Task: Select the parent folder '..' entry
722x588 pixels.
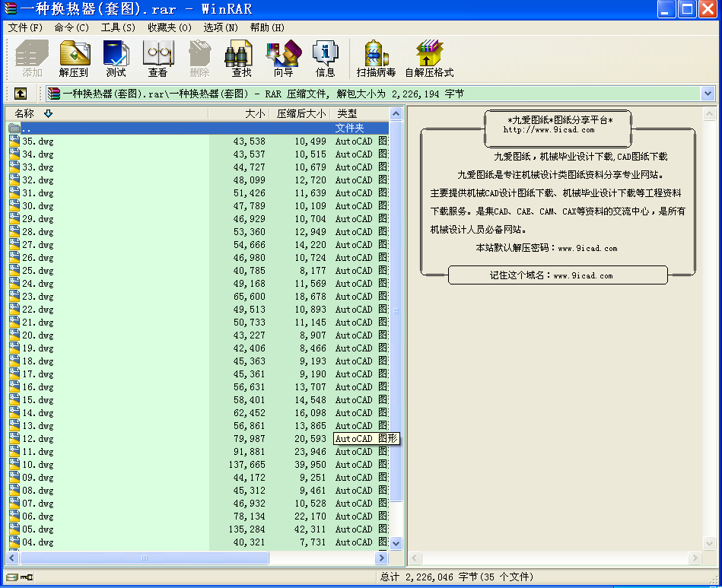Action: (x=27, y=129)
